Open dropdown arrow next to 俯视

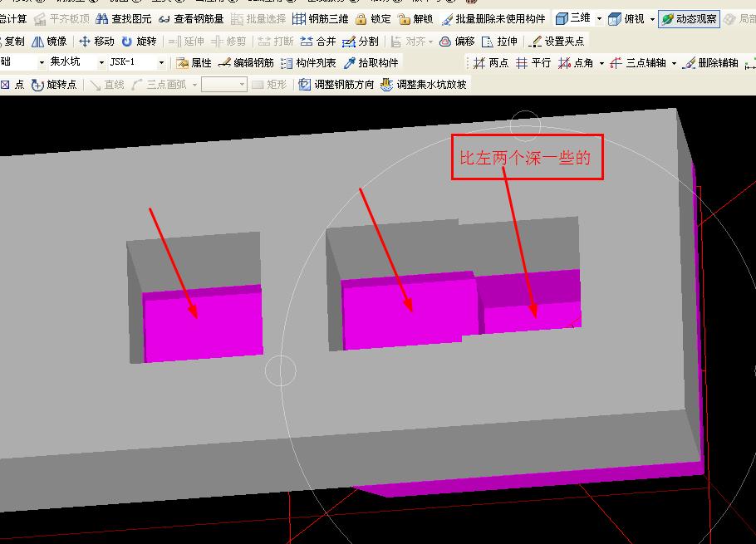click(x=652, y=19)
